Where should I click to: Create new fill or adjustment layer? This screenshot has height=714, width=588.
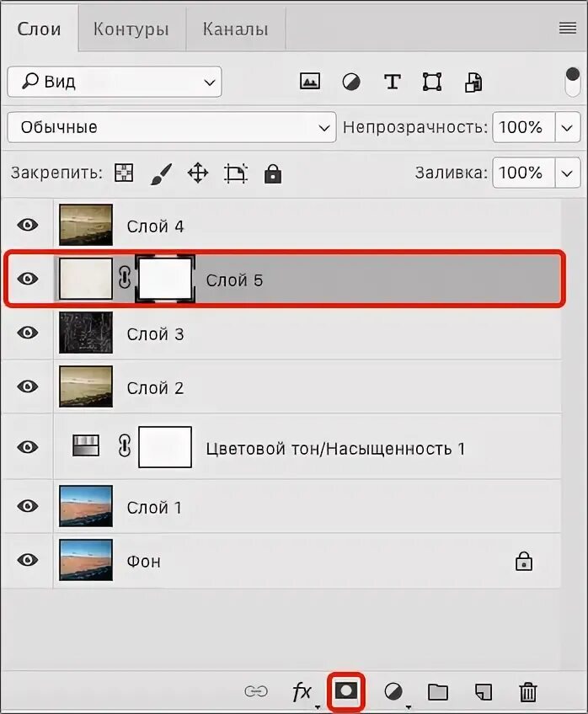point(393,692)
